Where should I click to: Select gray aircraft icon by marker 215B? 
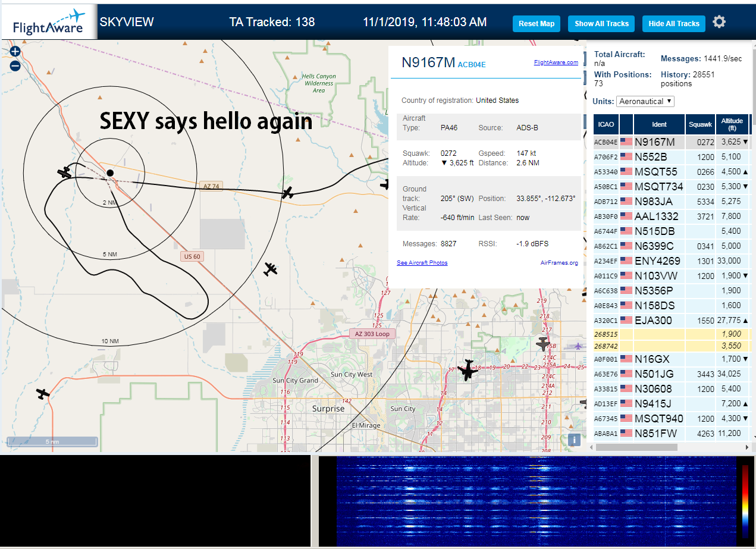pos(542,344)
